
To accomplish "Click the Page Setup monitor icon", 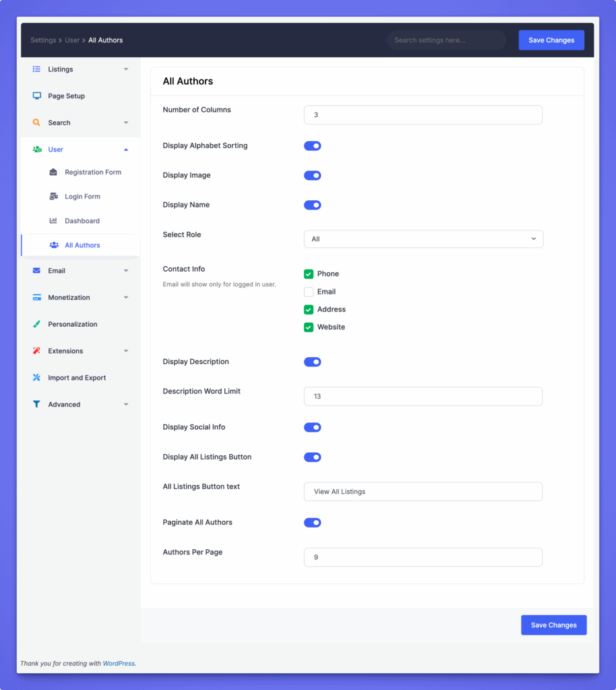I will 36,96.
